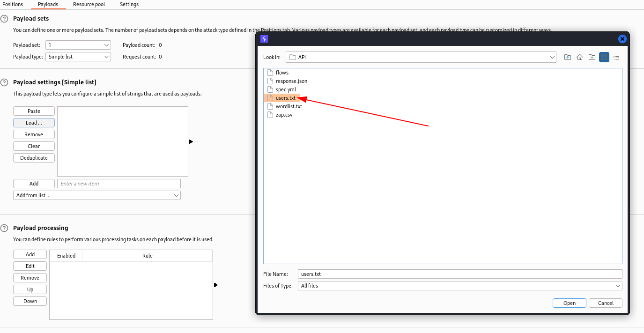Create a new folder in file dialog
644x333 pixels.
(x=592, y=57)
